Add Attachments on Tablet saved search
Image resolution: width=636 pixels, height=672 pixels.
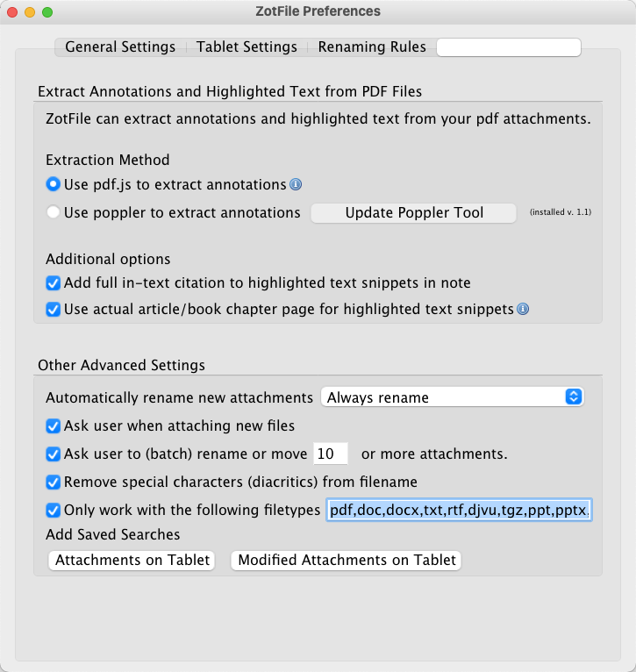pos(132,561)
